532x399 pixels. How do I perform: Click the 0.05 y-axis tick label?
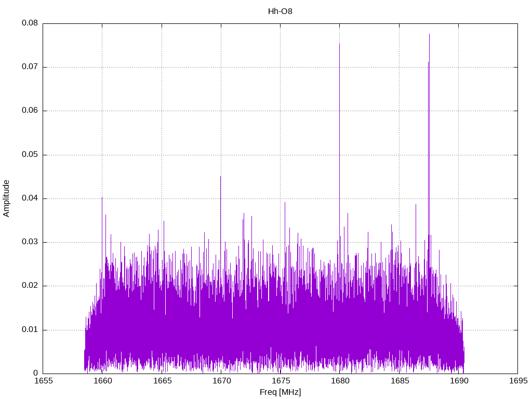point(30,155)
